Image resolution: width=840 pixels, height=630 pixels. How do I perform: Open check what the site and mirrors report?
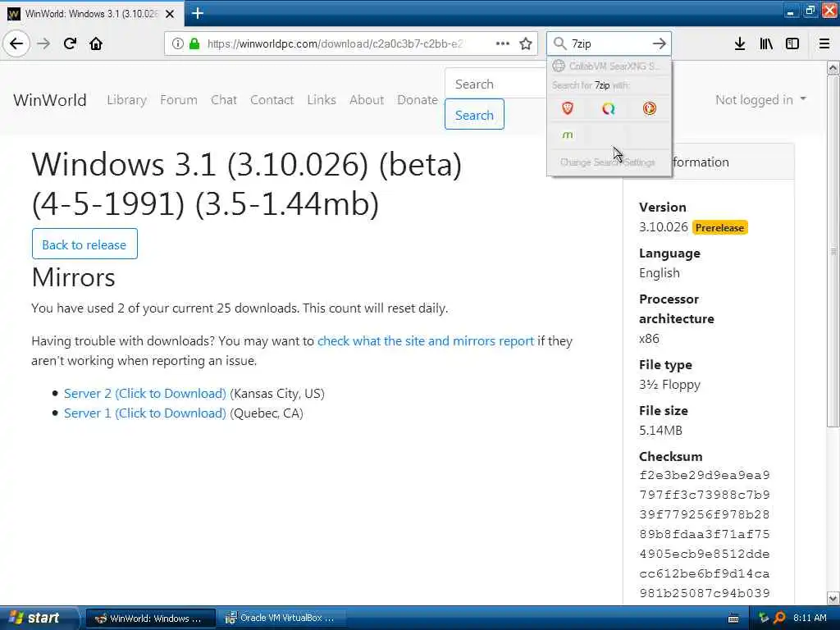(426, 340)
